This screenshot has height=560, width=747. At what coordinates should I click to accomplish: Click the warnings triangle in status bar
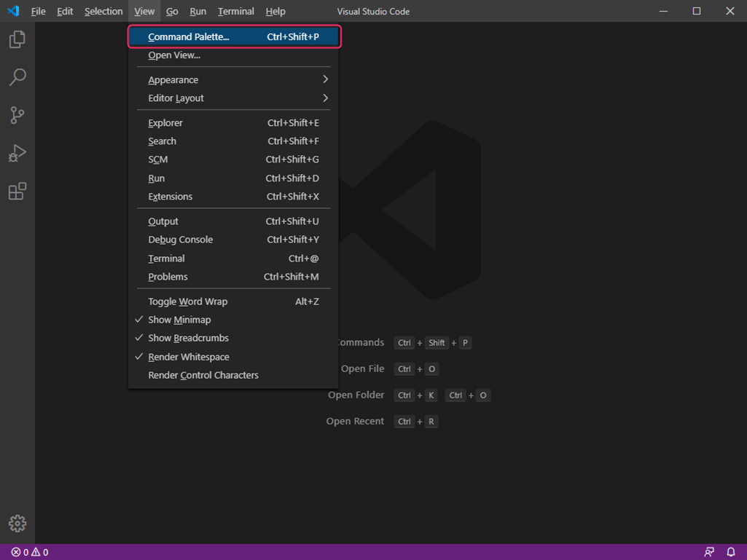[36, 553]
